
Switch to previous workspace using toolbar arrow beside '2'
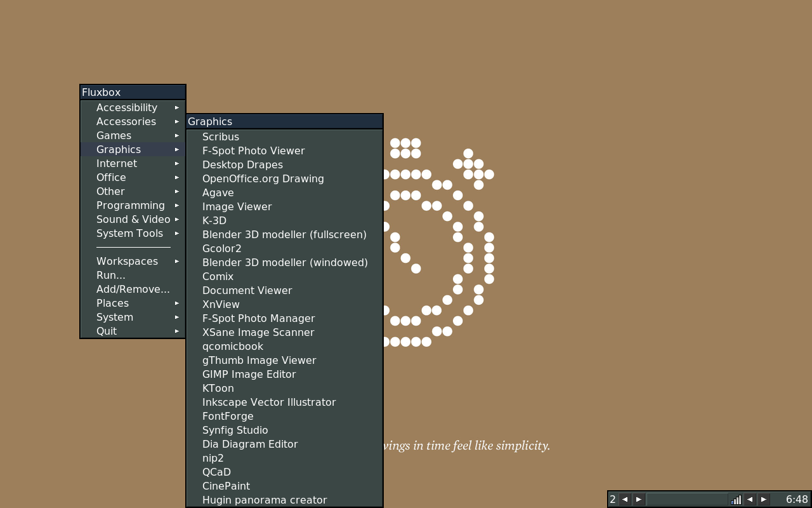pyautogui.click(x=625, y=499)
